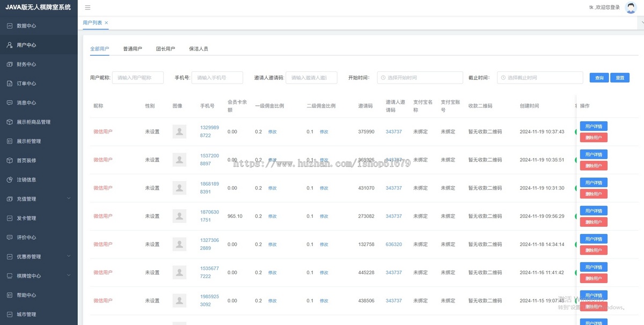Click the 财务中心 wallet icon in sidebar

(x=10, y=64)
